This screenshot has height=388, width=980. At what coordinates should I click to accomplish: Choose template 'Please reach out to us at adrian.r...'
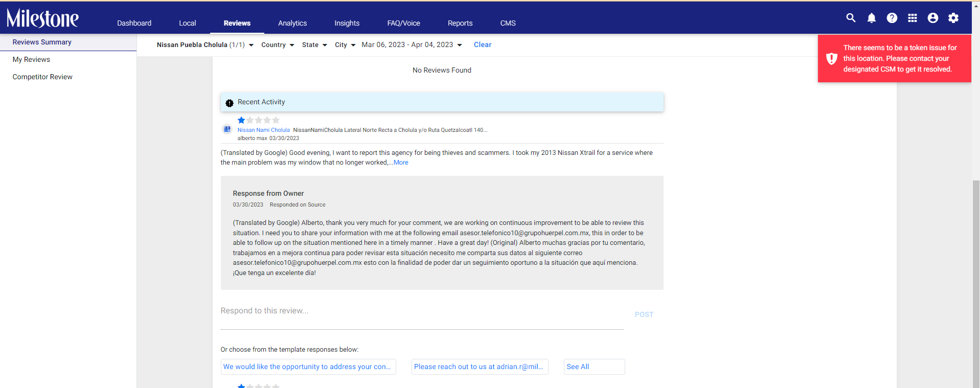coord(480,367)
